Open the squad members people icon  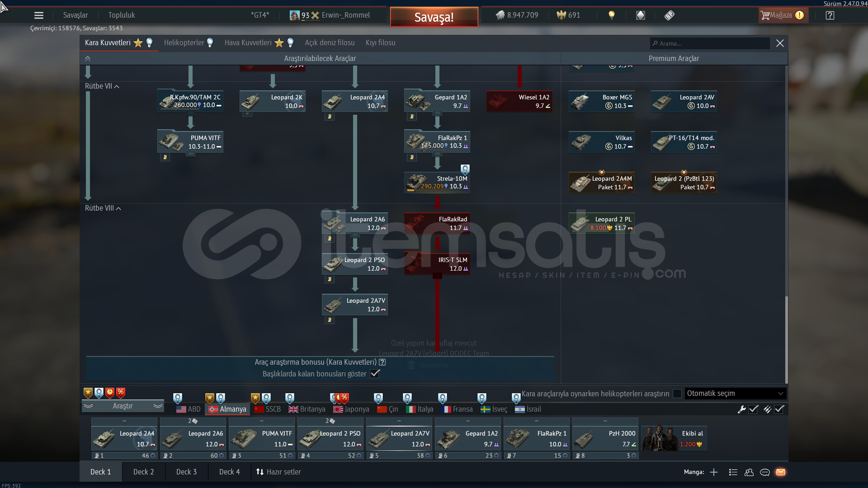tap(749, 472)
